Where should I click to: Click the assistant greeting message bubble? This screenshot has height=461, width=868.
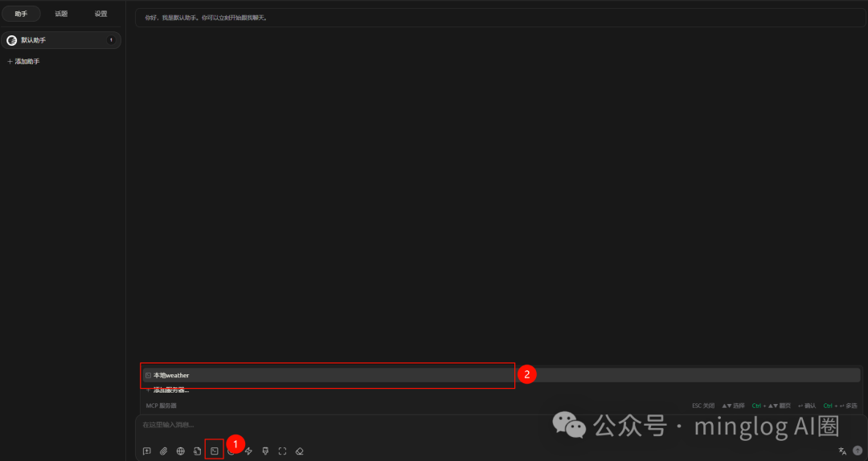click(x=501, y=18)
